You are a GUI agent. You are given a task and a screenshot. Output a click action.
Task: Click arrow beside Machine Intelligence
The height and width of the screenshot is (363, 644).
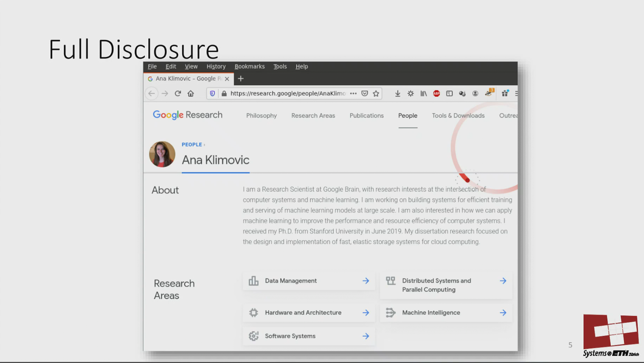pos(503,313)
